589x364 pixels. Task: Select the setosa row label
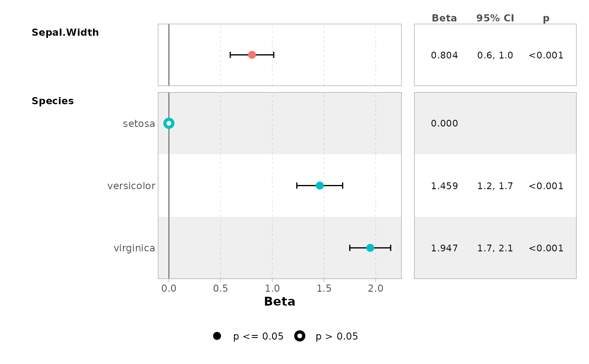tap(139, 124)
